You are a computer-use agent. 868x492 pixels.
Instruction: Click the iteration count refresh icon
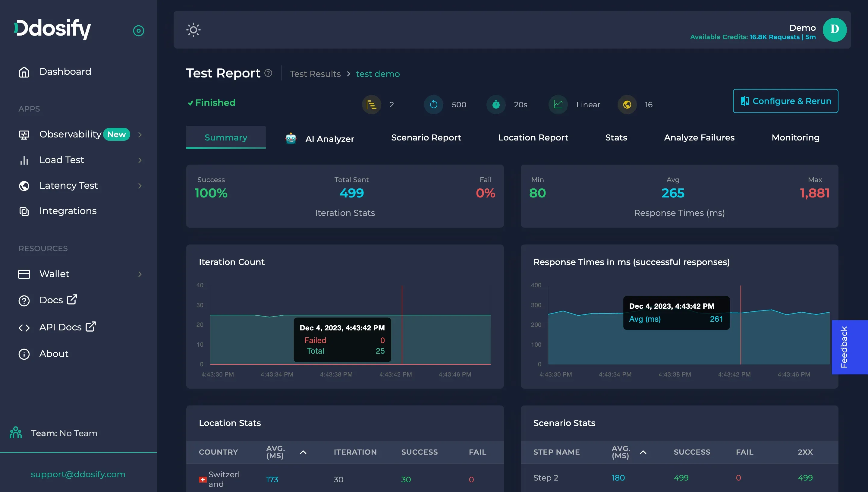433,105
